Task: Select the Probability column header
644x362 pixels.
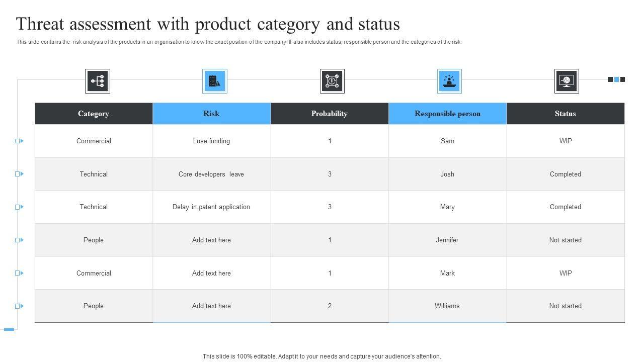Action: click(330, 114)
